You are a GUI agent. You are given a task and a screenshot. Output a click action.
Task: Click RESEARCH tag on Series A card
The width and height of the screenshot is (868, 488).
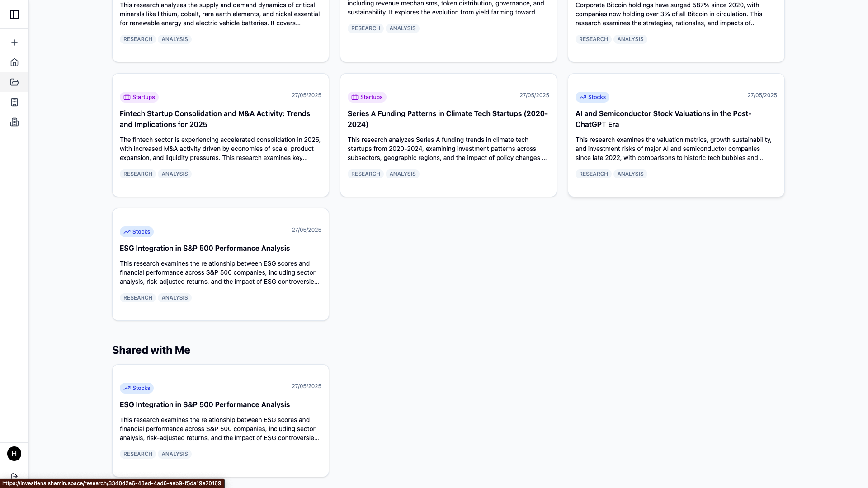click(365, 174)
